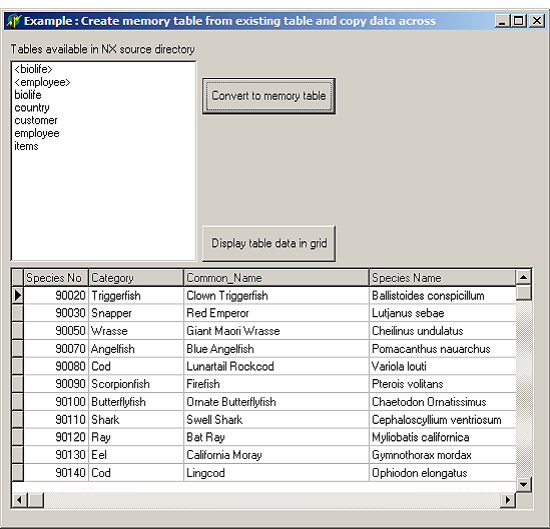
Task: Click the application icon in title bar
Action: pos(14,21)
